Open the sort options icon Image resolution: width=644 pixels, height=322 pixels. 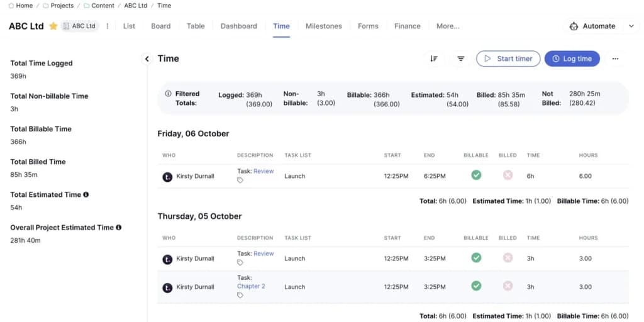434,58
